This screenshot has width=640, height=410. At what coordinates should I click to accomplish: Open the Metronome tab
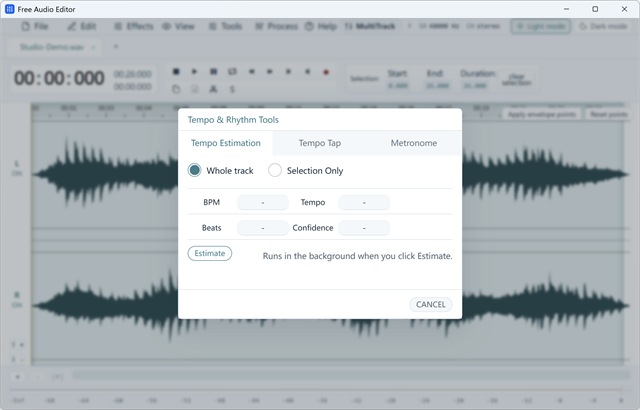click(x=413, y=143)
